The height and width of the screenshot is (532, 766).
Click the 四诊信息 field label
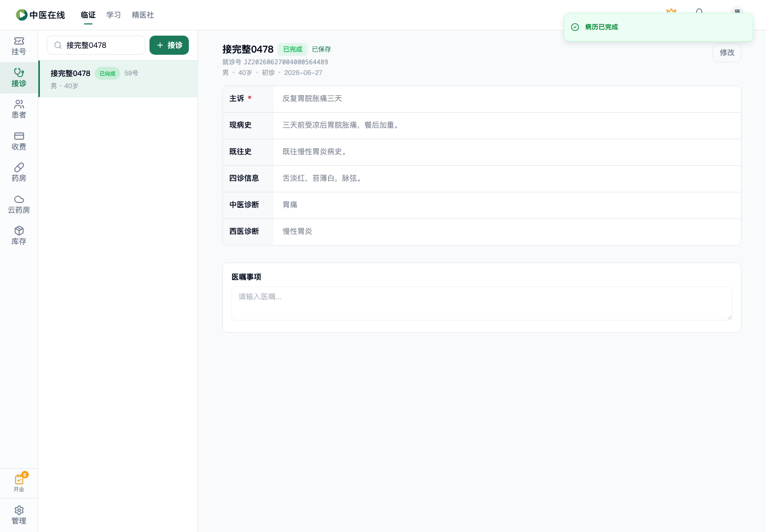tap(244, 179)
